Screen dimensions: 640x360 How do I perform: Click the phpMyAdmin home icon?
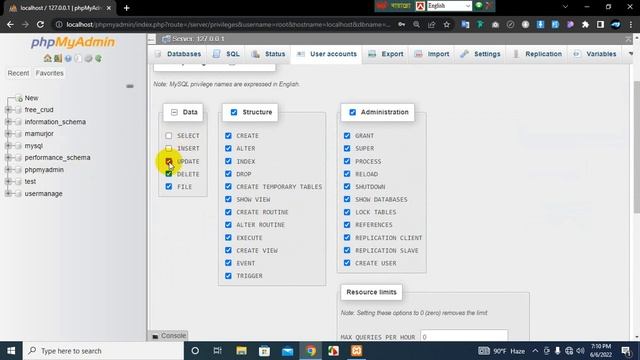(47, 58)
